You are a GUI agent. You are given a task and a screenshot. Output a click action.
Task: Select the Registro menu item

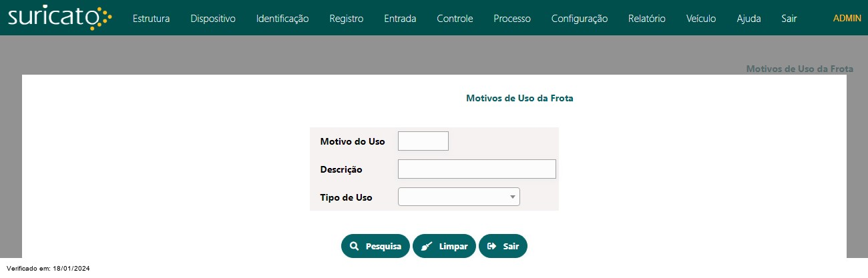click(347, 19)
